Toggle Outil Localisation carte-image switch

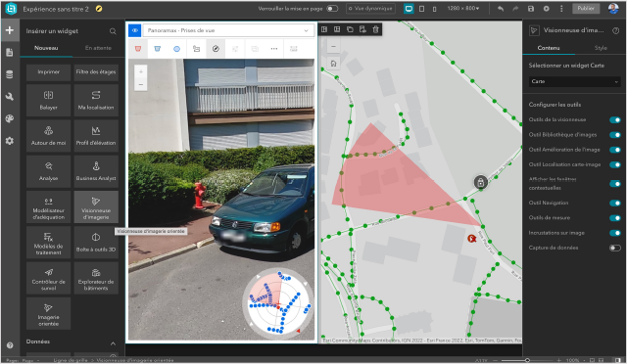[x=615, y=164]
